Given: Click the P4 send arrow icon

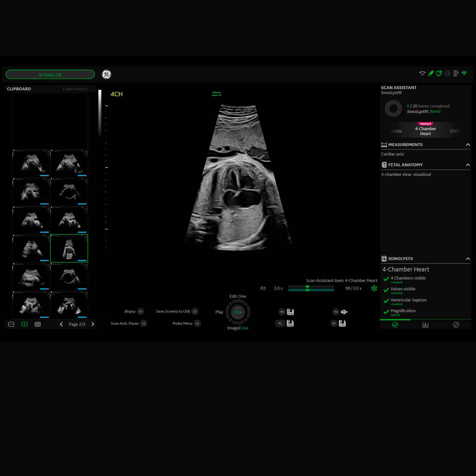Looking at the screenshot, I should 344,312.
